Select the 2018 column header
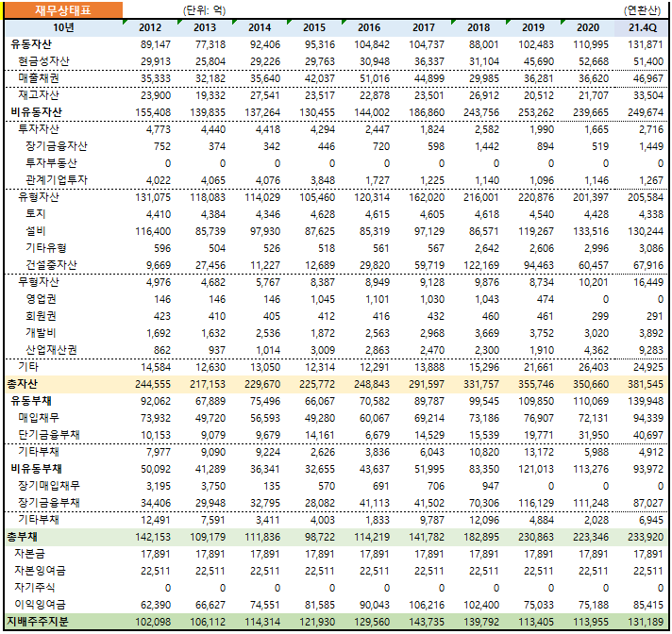Viewport: 672px width, 634px height. (479, 27)
